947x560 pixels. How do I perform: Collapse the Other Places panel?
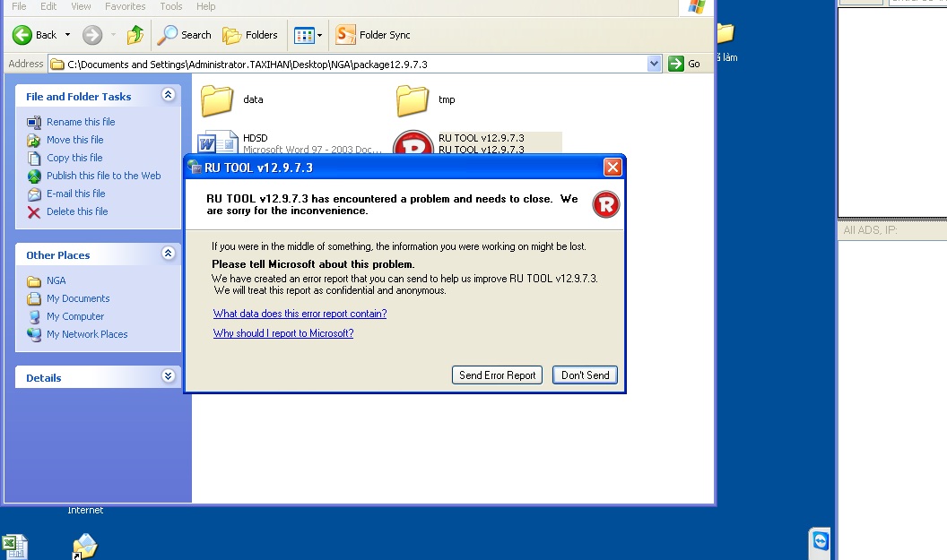(x=168, y=254)
